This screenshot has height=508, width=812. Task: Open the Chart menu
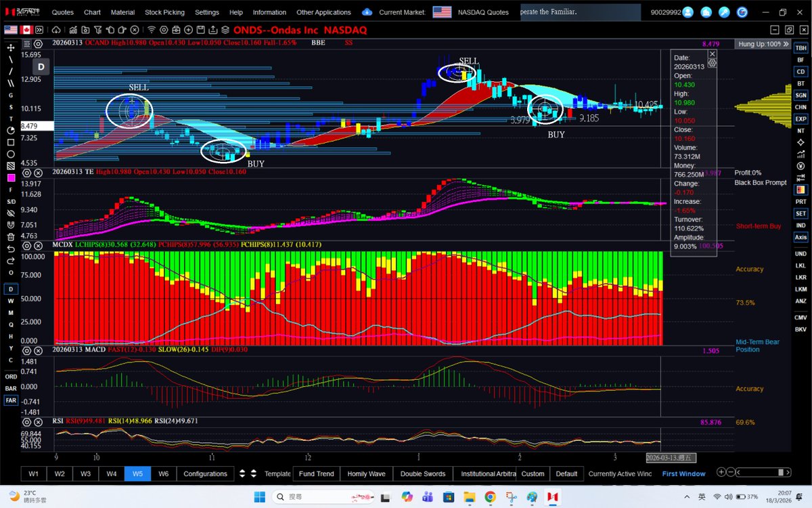tap(93, 12)
